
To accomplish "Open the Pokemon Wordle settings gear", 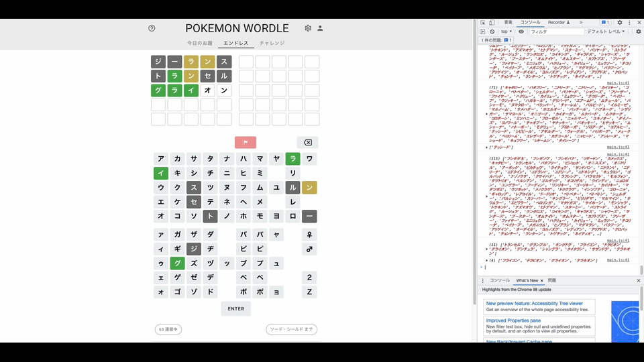I will point(308,28).
